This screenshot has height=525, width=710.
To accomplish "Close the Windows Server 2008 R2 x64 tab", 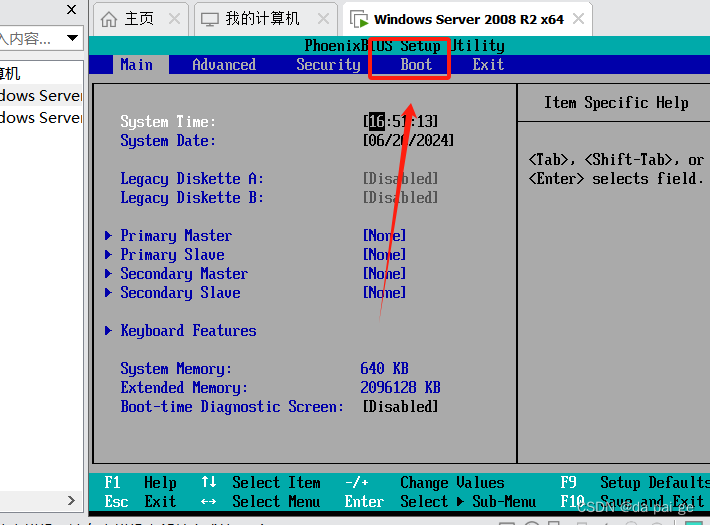I will (x=578, y=19).
